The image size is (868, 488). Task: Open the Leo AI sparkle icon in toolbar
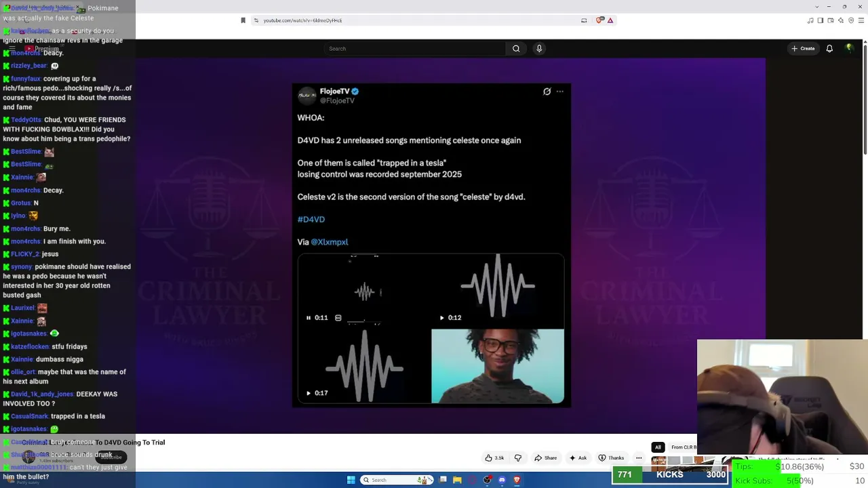[x=841, y=20]
